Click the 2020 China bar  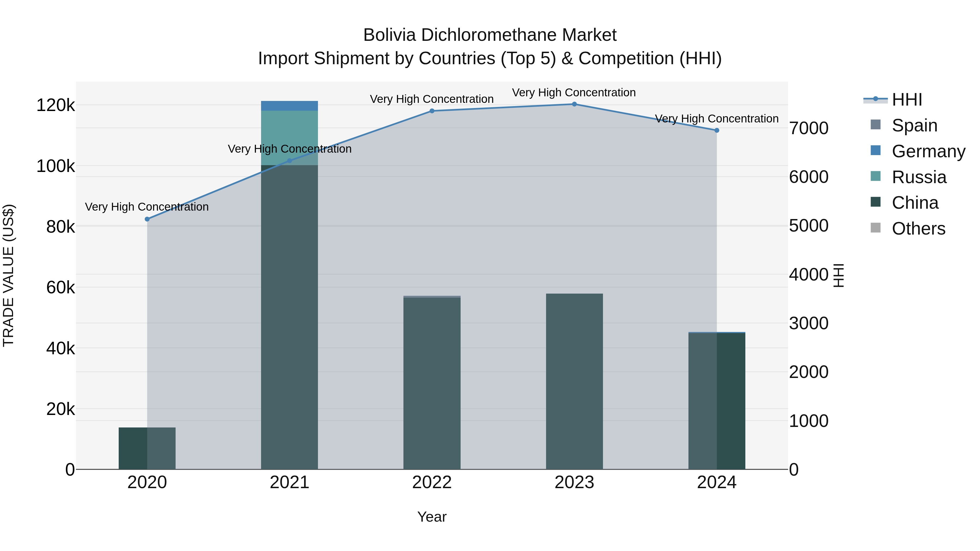[x=147, y=448]
